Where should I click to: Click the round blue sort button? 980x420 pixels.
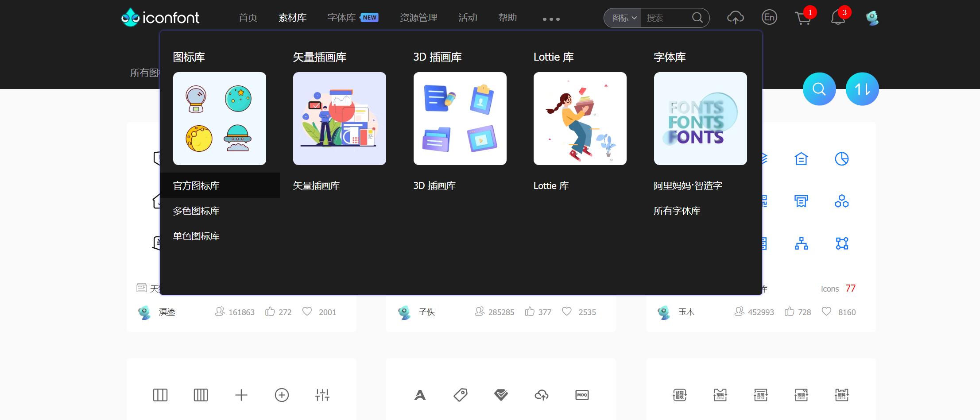[862, 89]
